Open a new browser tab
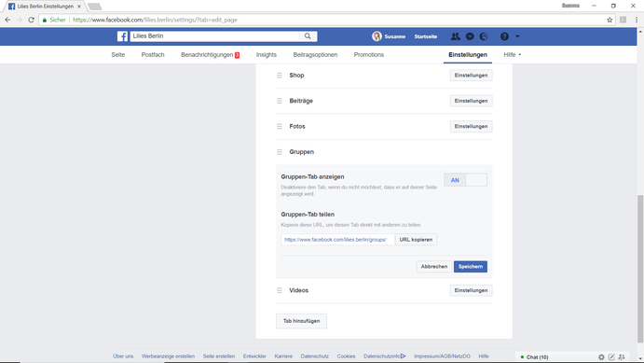The width and height of the screenshot is (644, 363). pos(95,7)
